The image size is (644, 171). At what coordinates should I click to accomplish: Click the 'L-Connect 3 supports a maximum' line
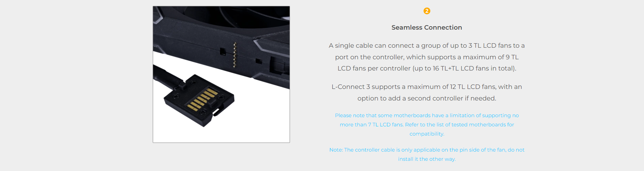(427, 87)
